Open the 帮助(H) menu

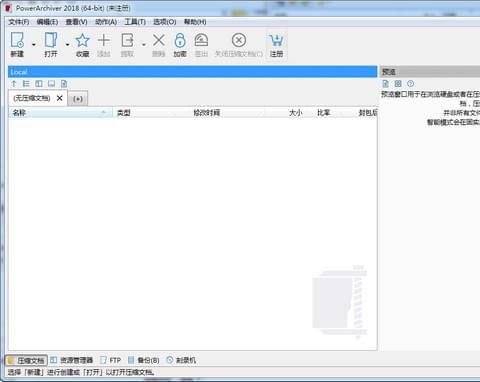[x=195, y=22]
